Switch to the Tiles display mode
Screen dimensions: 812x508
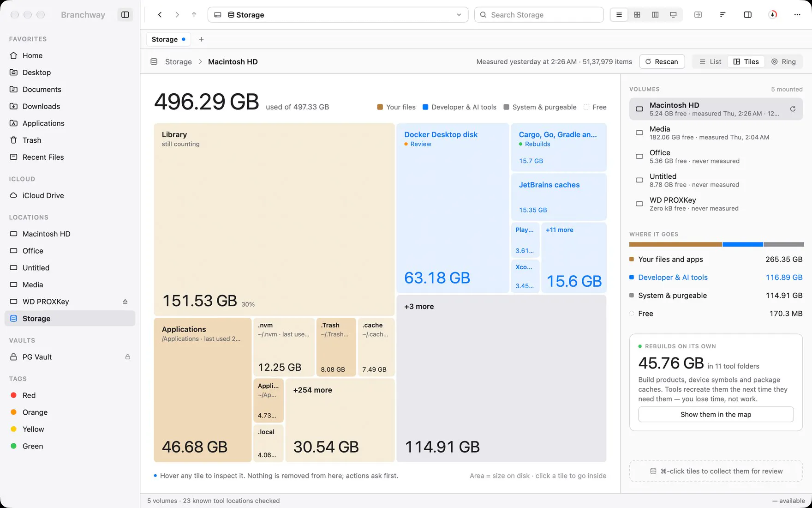coord(746,62)
